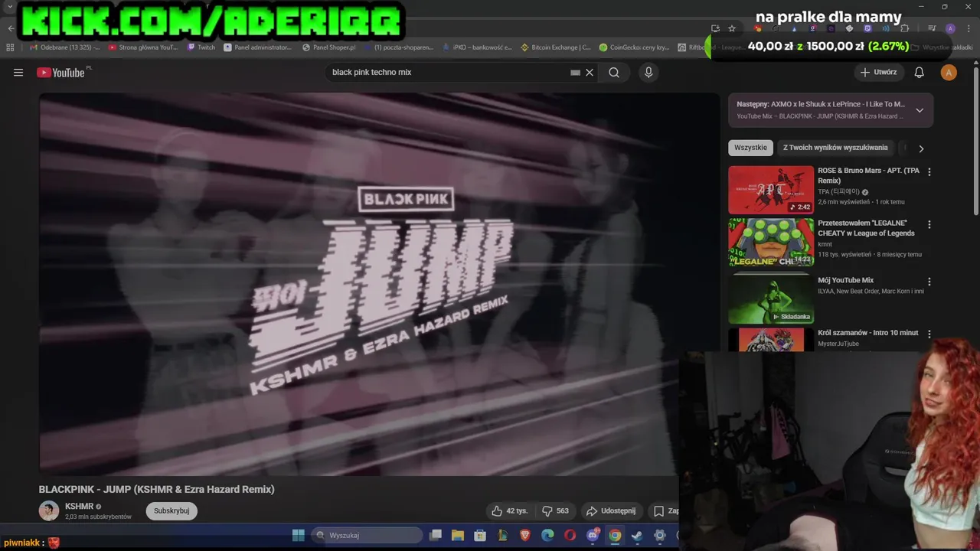This screenshot has height=551, width=980.
Task: Open the Chrome apps grid icon
Action: coord(10,47)
